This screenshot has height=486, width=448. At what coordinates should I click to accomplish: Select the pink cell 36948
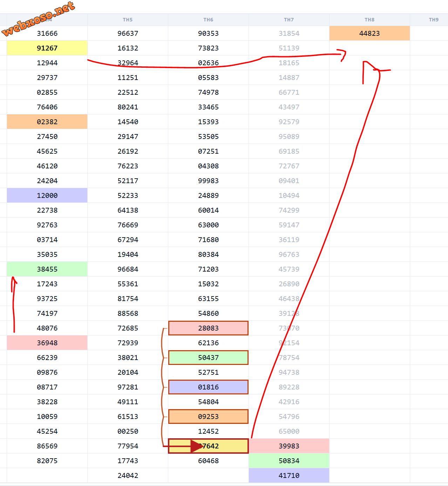click(47, 343)
